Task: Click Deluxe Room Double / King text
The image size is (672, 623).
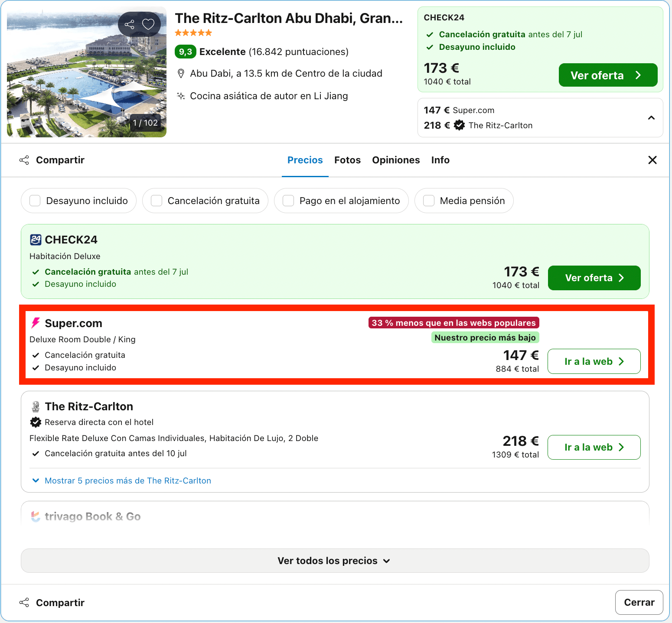Action: 82,339
